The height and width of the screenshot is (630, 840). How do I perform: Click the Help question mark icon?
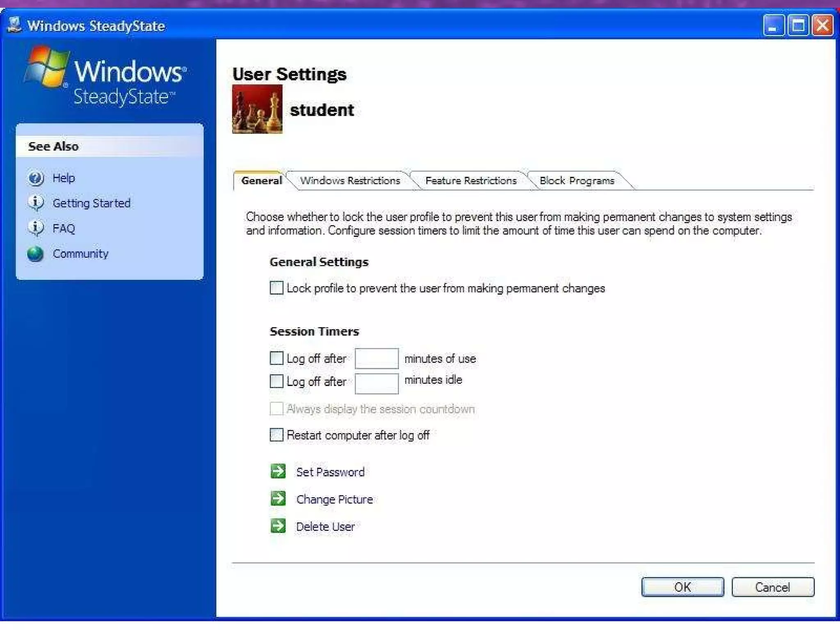click(36, 178)
